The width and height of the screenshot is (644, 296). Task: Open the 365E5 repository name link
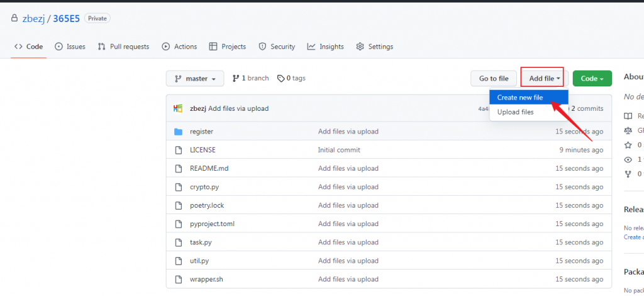click(x=66, y=18)
